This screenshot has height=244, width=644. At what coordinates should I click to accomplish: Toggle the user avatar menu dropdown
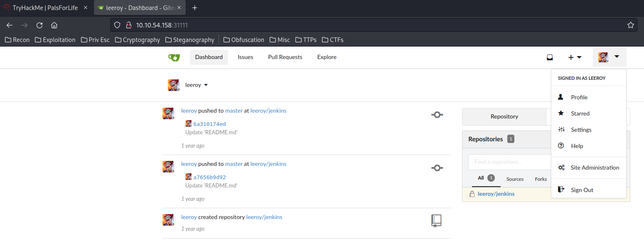[x=610, y=57]
